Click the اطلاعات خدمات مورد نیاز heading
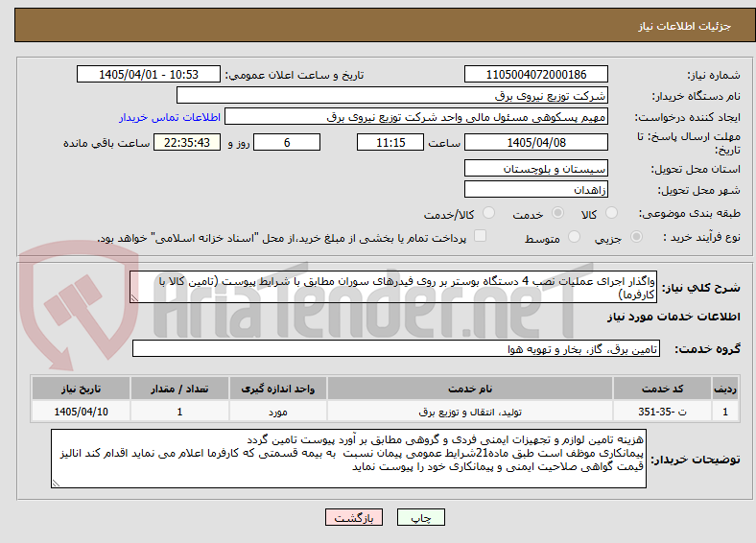Screen dimensions: 756x543 [x=673, y=317]
